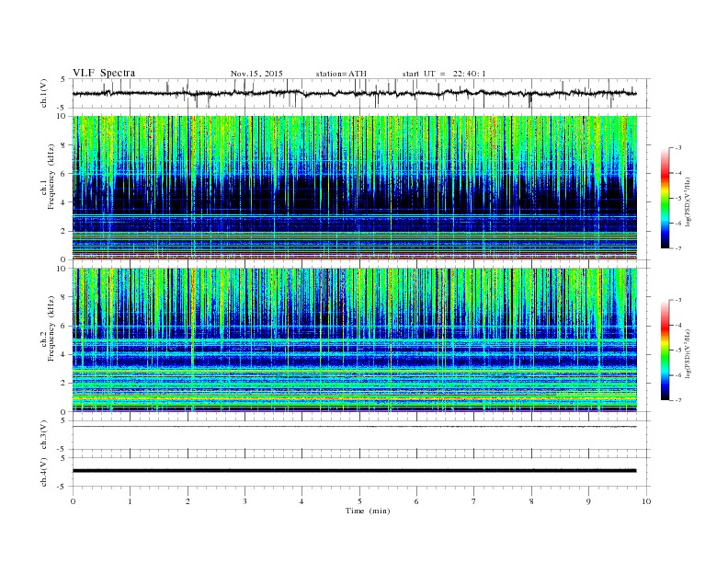Click the "ch.4(V)" axis label
This screenshot has width=728, height=563.
(x=43, y=472)
